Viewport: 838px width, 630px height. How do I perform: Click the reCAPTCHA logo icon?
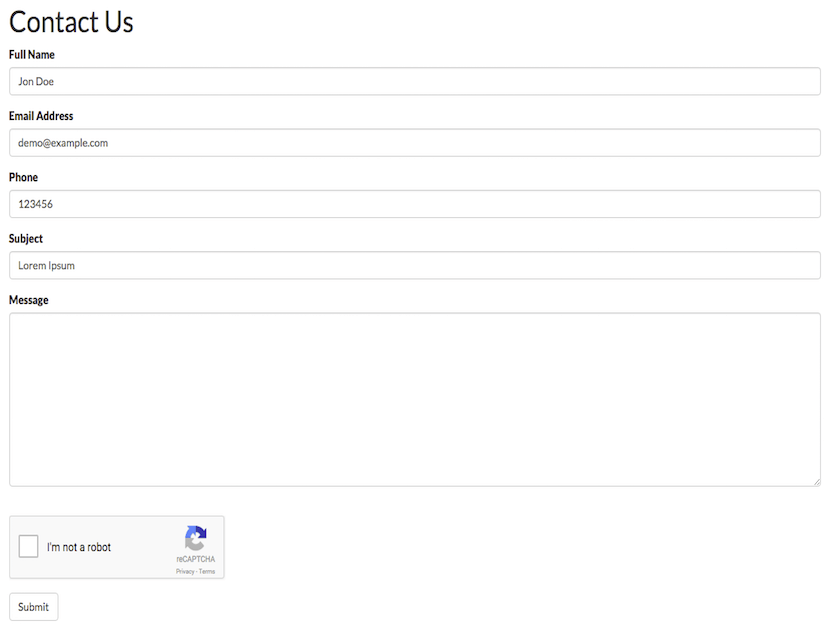click(196, 538)
